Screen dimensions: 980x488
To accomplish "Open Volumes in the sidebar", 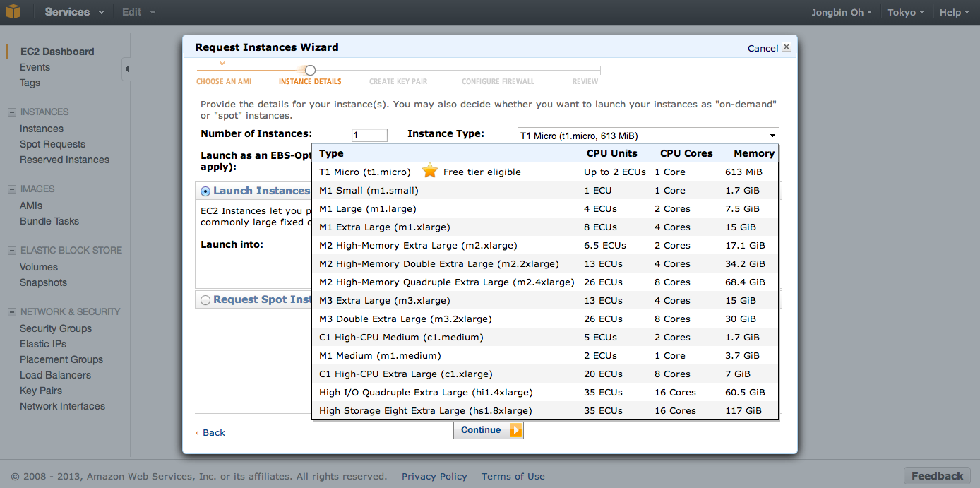I will 39,267.
